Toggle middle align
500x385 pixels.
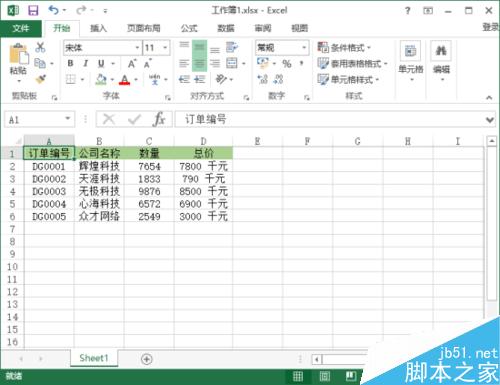[199, 47]
